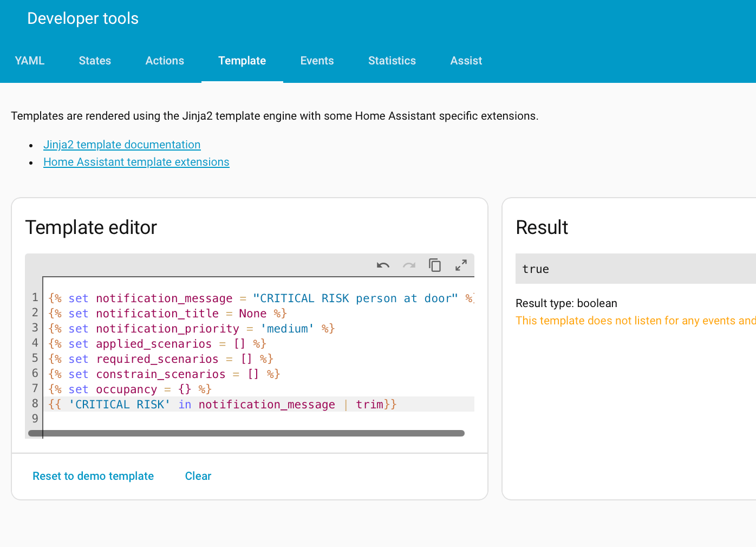756x547 pixels.
Task: Open Jinja2 template documentation link
Action: point(122,145)
